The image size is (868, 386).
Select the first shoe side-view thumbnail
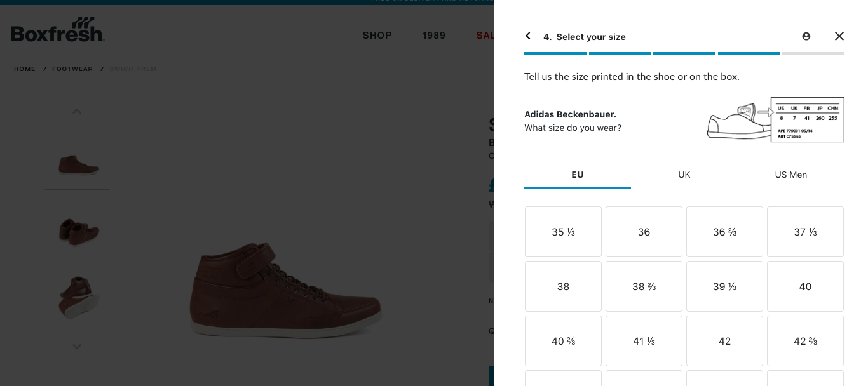tap(78, 164)
